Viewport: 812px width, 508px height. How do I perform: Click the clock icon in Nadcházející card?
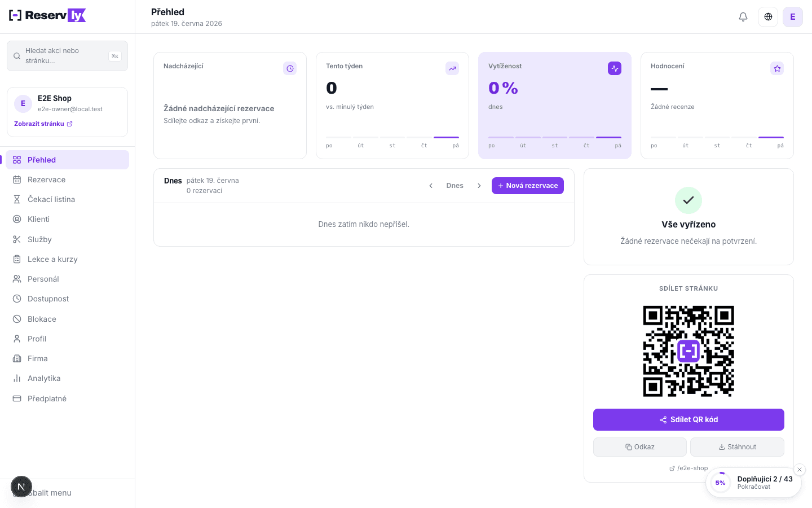click(x=290, y=68)
